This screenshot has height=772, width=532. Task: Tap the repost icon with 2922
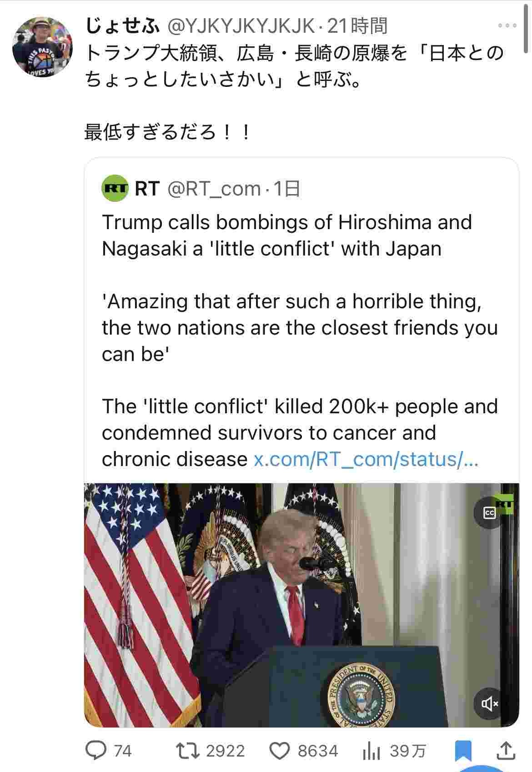pos(188,750)
